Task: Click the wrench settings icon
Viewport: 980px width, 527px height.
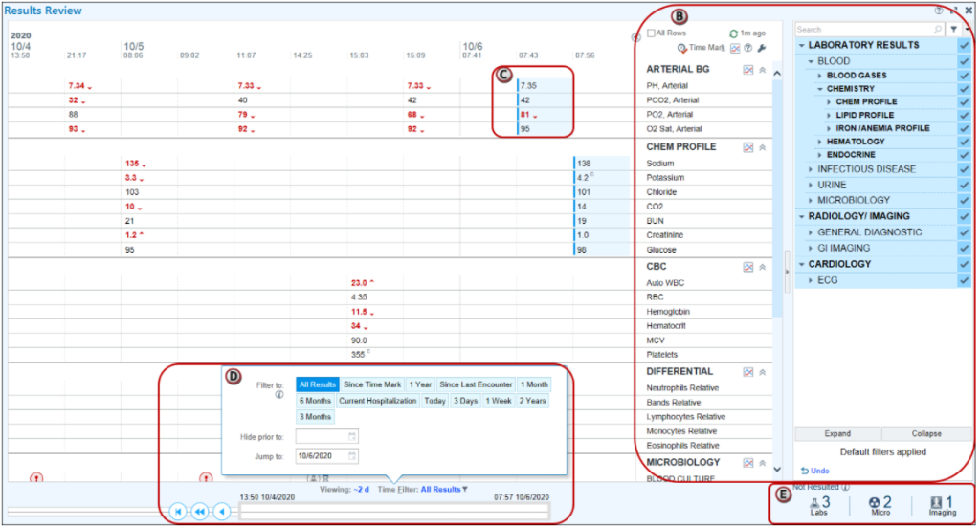Action: pos(762,48)
